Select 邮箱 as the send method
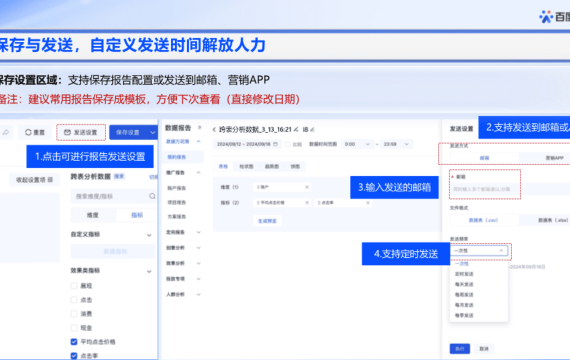570x360 pixels. (484, 158)
